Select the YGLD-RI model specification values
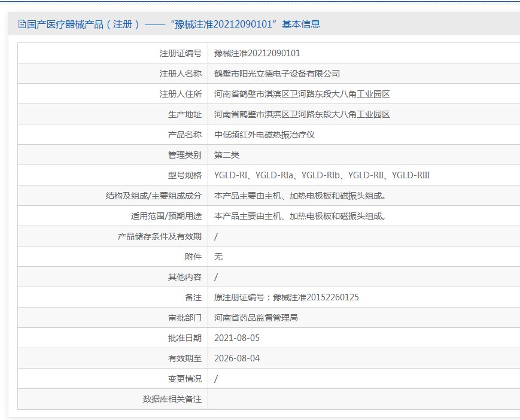520x420 pixels. coord(322,175)
